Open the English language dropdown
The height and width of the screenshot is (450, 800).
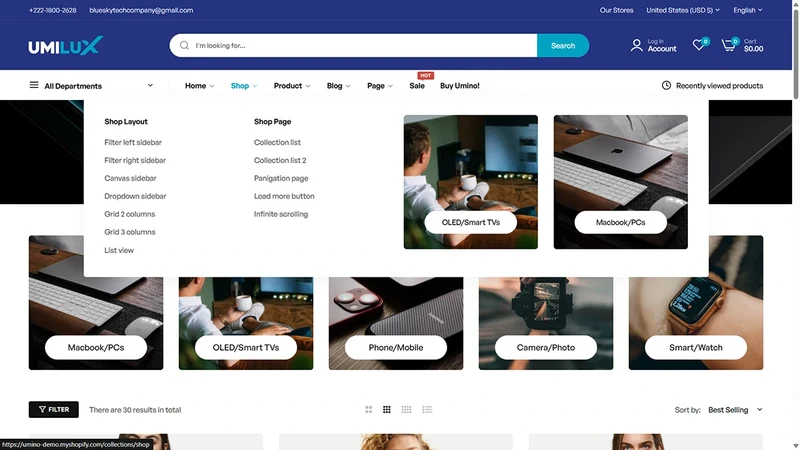pos(747,10)
